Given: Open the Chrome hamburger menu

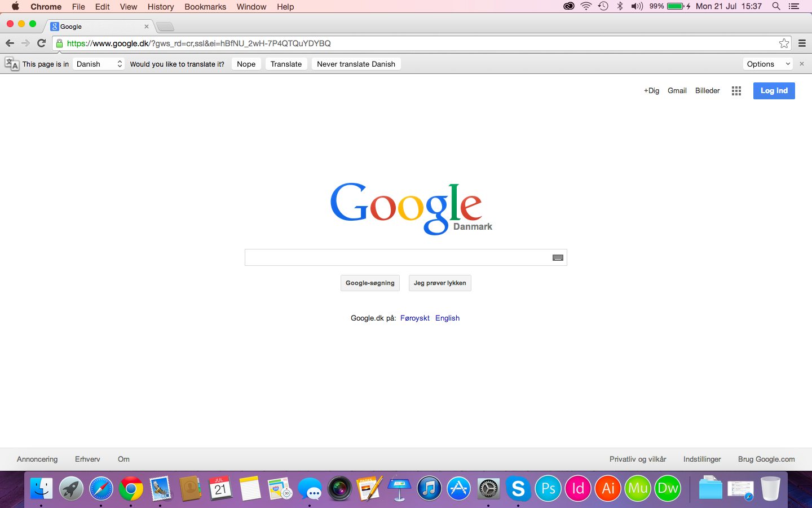Looking at the screenshot, I should click(x=802, y=43).
